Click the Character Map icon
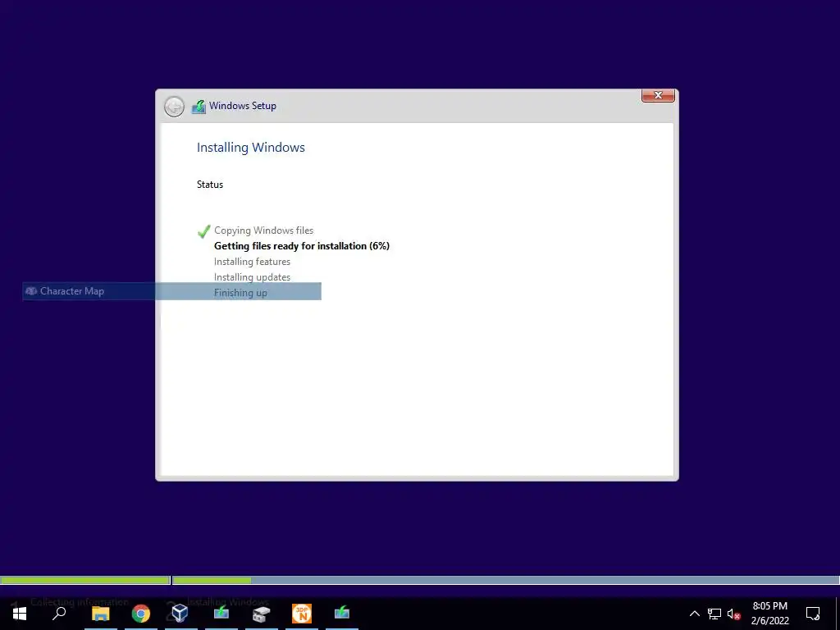This screenshot has height=630, width=840. [x=32, y=291]
